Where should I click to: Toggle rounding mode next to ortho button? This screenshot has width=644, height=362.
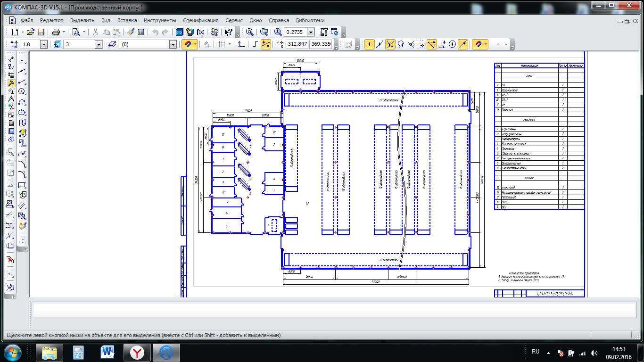[x=265, y=44]
